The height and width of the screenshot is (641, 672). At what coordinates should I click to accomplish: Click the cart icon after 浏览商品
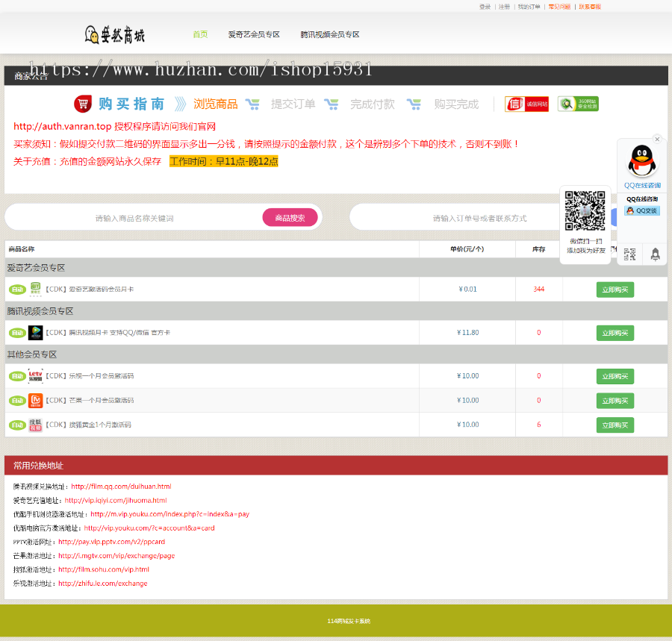pos(252,104)
